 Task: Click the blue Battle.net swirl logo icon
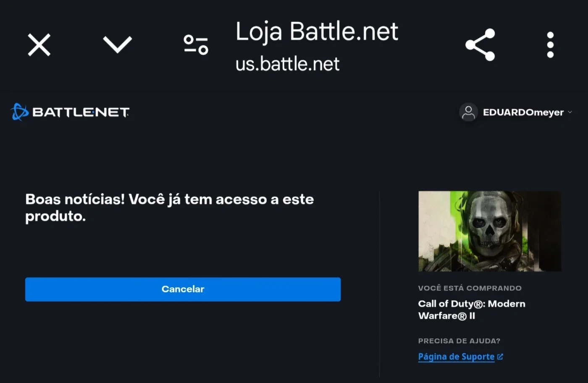point(19,112)
